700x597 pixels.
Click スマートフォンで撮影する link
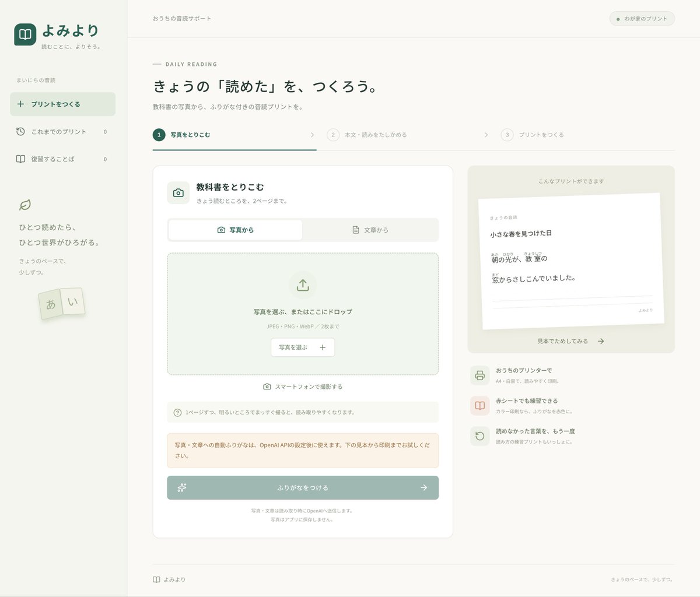coord(303,387)
